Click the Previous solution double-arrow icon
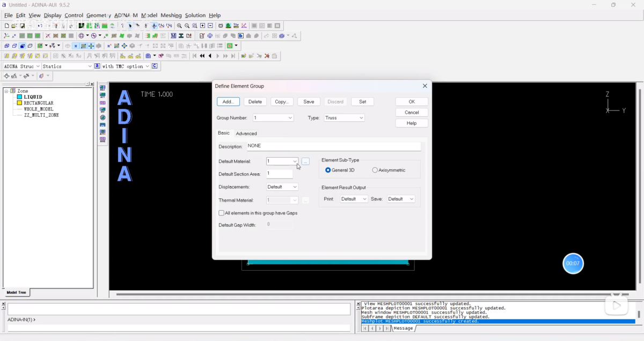 tap(202, 56)
